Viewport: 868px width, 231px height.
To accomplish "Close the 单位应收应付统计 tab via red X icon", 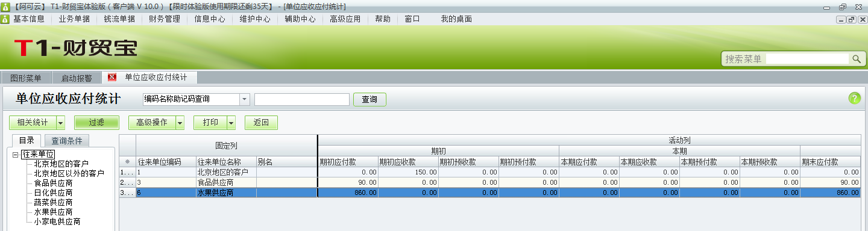I will 112,77.
